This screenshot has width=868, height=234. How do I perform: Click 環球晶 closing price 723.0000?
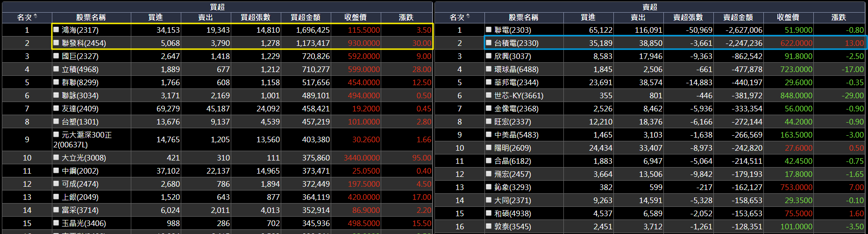tap(797, 69)
